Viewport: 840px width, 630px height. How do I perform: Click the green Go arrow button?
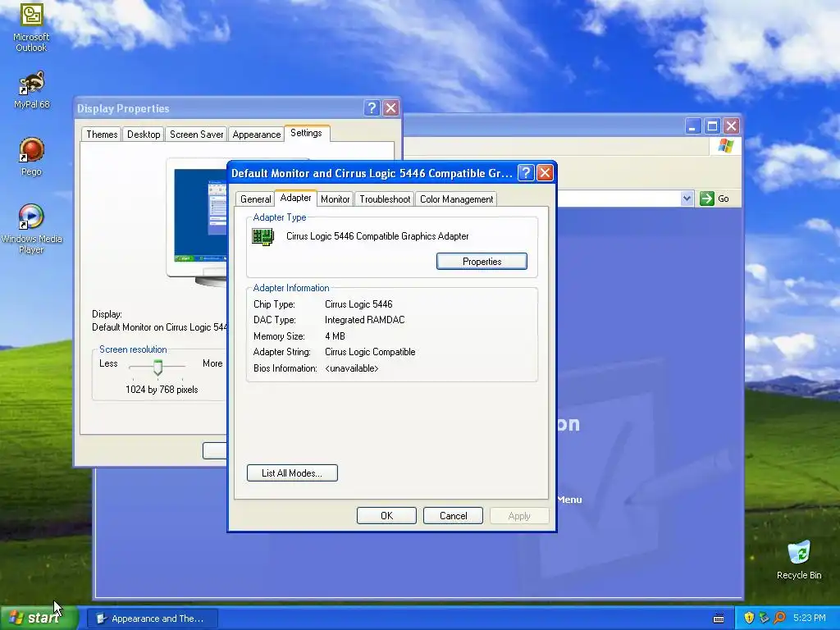pos(707,199)
